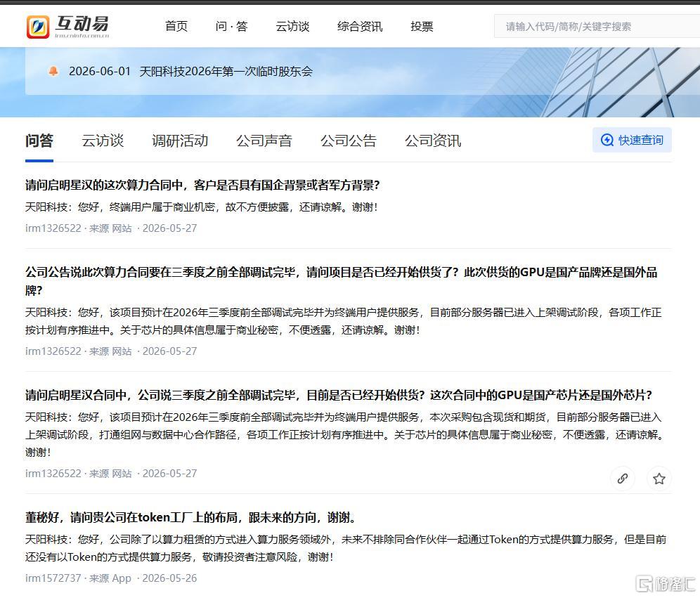
Task: Open question about token工厂上的布局
Action: pyautogui.click(x=190, y=518)
